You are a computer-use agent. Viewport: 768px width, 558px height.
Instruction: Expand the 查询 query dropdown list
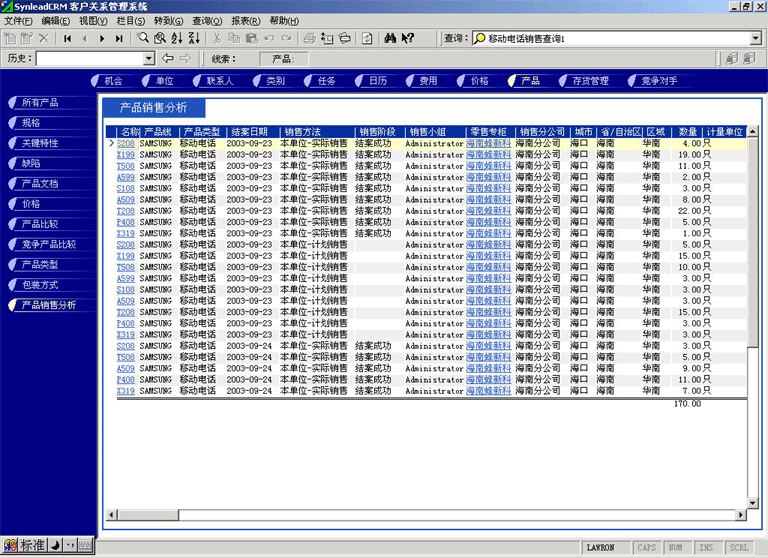click(756, 38)
